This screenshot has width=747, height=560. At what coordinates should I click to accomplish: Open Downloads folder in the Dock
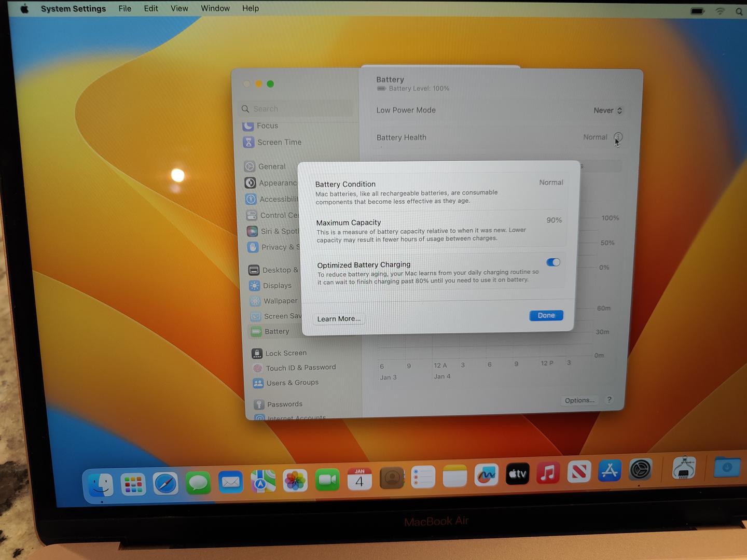728,467
